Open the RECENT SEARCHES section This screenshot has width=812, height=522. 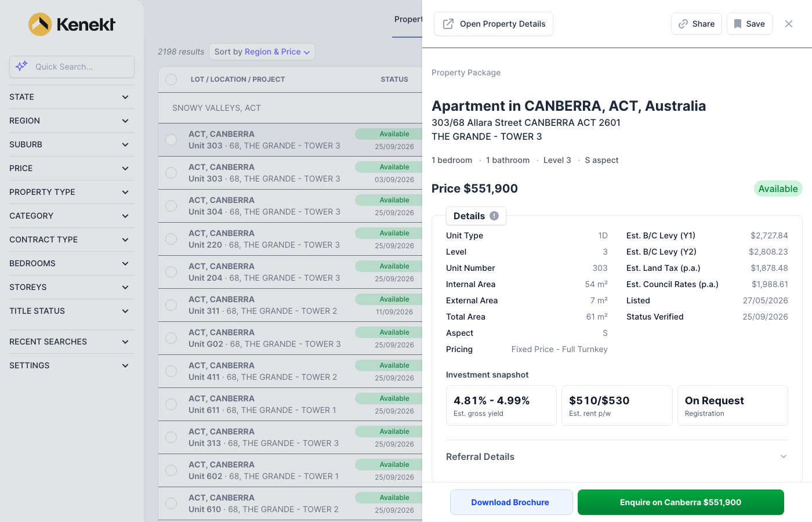pos(72,342)
